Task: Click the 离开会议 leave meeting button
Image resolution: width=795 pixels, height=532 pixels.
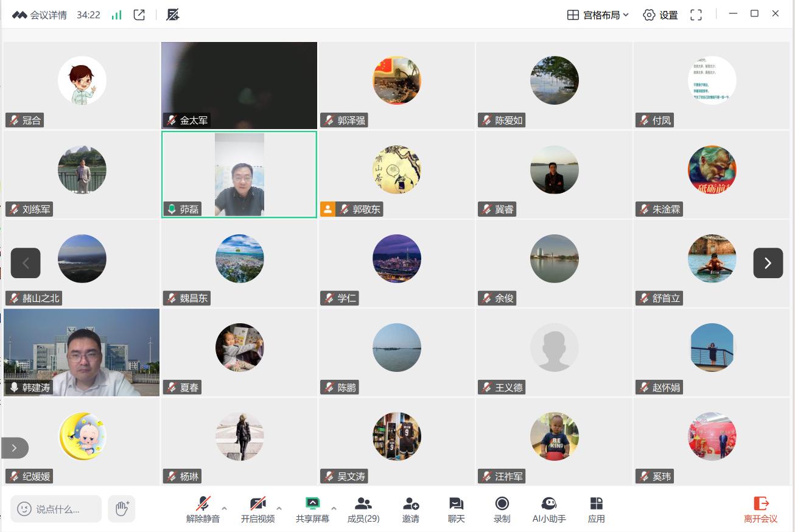Action: coord(760,509)
